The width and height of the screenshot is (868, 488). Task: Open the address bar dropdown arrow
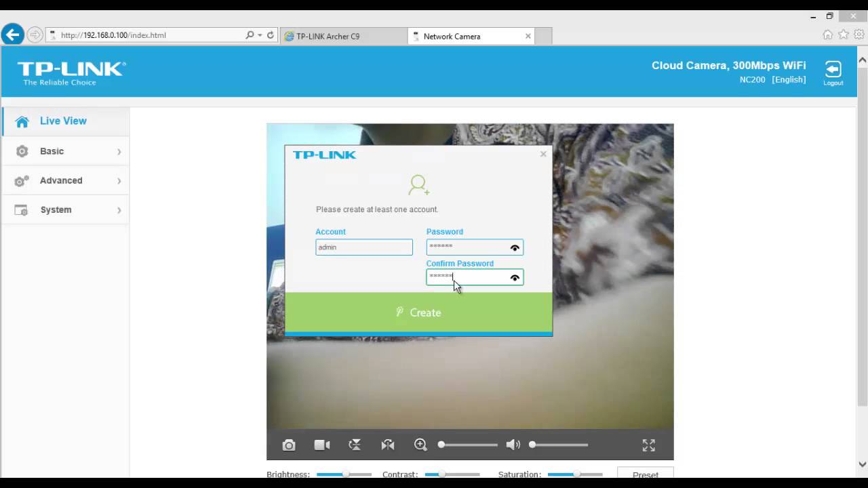pos(260,35)
